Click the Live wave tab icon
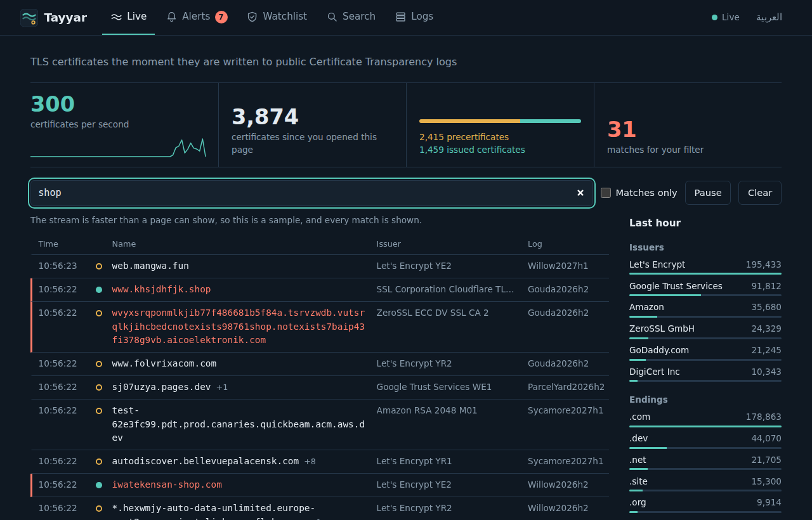The image size is (812, 520). pyautogui.click(x=116, y=17)
